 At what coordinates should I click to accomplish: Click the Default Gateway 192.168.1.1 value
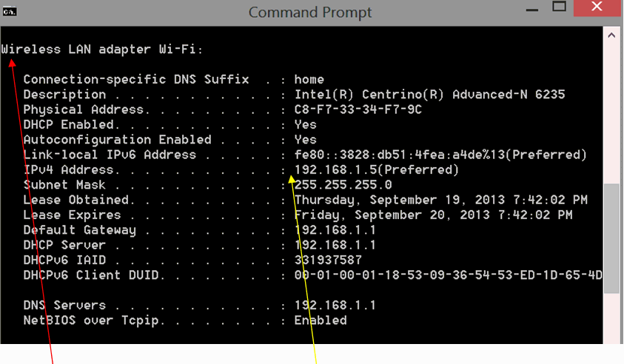[335, 230]
